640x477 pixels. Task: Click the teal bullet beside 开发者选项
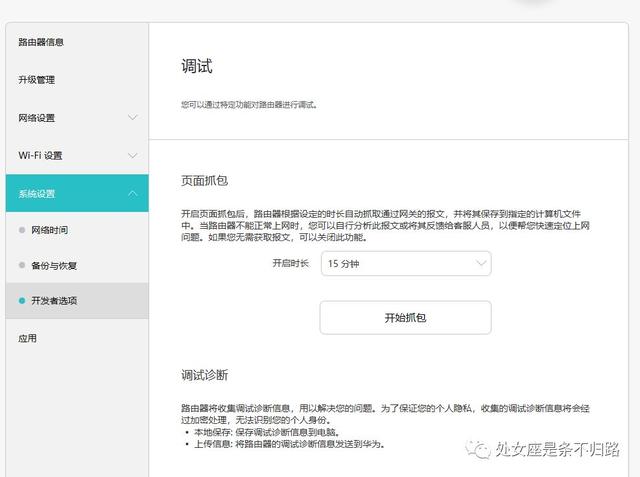point(22,301)
